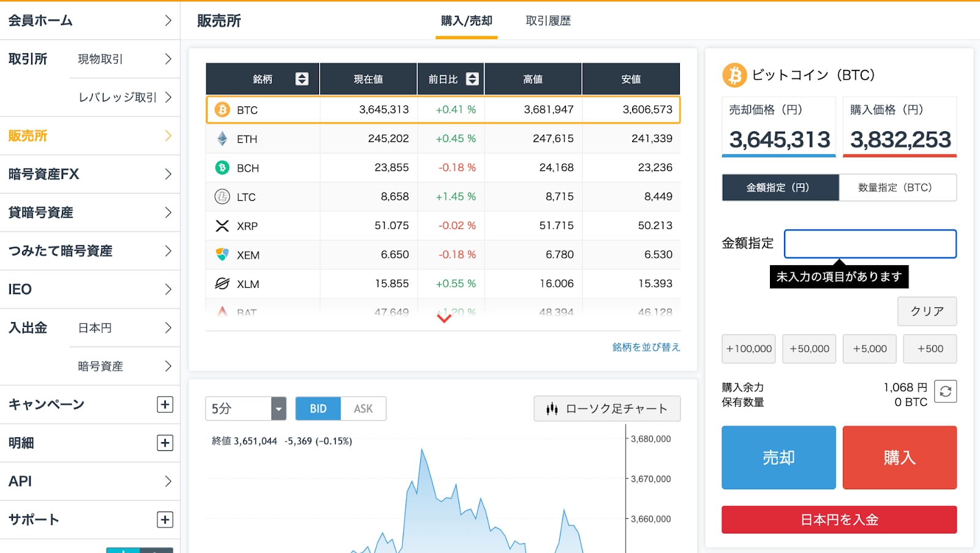The height and width of the screenshot is (553, 980).
Task: Open 暗号資産FX in sidebar
Action: [x=90, y=174]
